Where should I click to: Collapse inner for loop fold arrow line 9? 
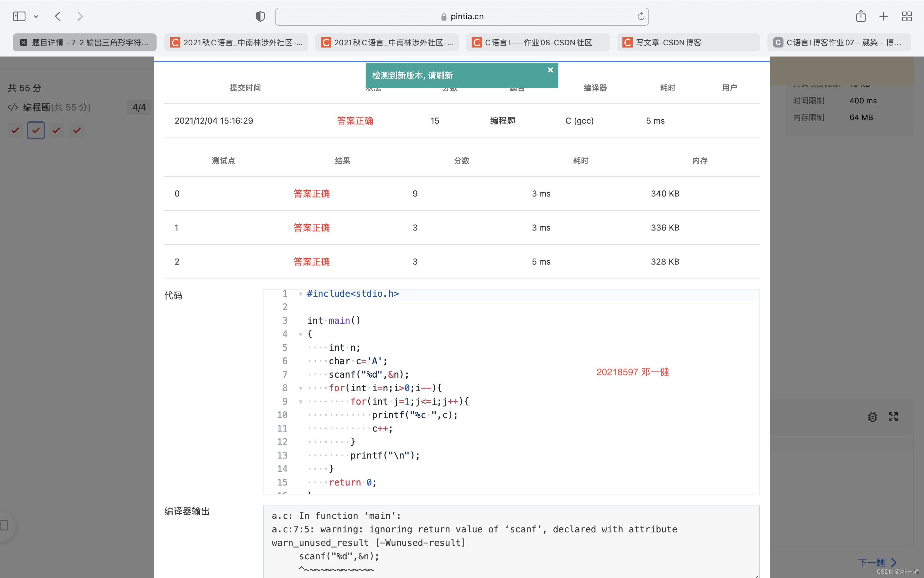301,402
